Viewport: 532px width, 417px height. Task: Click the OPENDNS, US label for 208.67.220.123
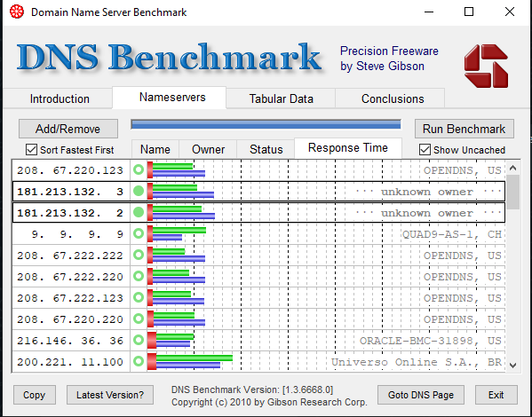coord(462,170)
